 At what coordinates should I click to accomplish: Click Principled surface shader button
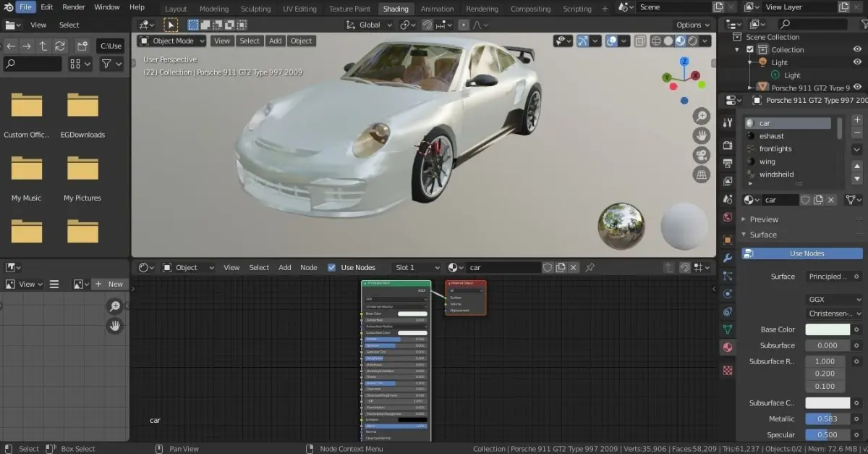tap(827, 277)
